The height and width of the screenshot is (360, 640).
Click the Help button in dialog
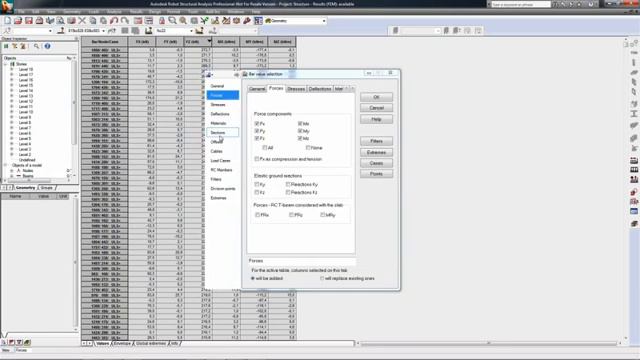376,119
